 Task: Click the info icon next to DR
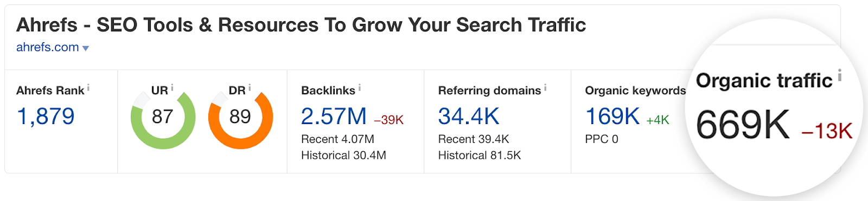click(x=250, y=87)
